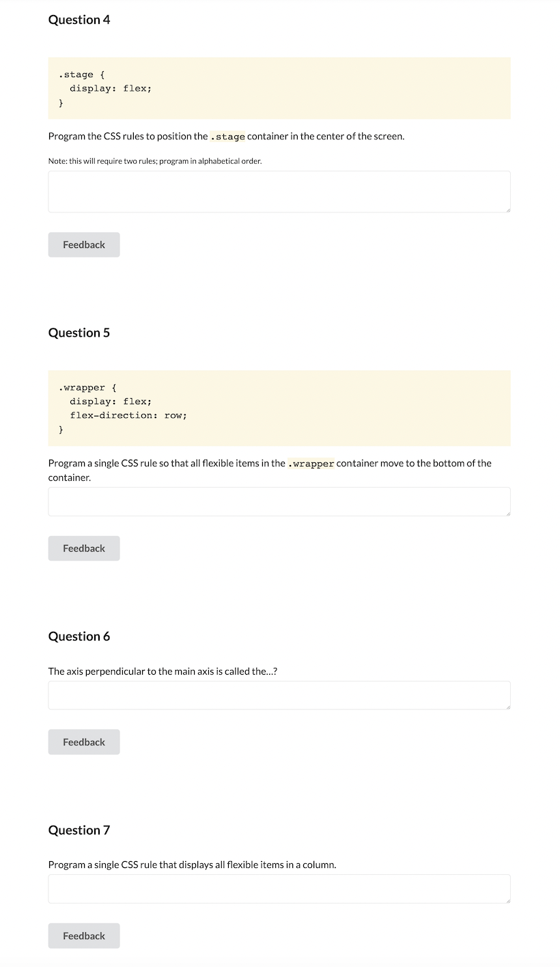Screen dimensions: 560x967
Task: Click the highlighted .stage inline code text
Action: click(228, 137)
